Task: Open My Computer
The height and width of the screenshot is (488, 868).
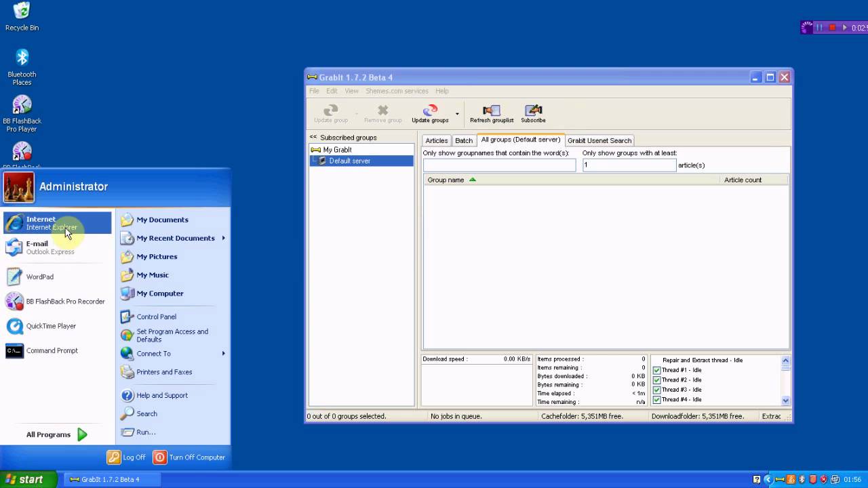Action: (x=152, y=293)
